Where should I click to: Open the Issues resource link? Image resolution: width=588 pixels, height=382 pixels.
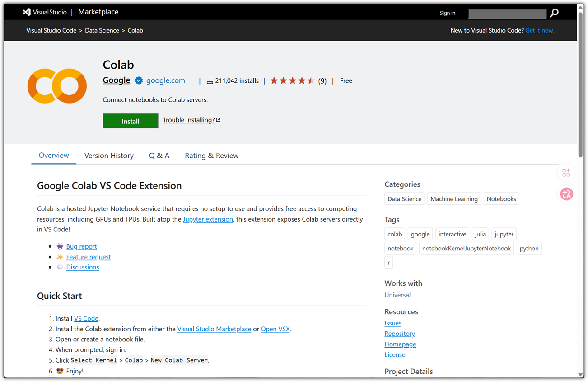[x=393, y=323]
